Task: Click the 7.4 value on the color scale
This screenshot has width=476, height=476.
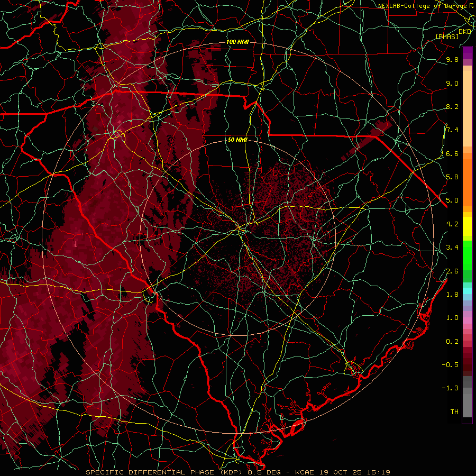Action: pyautogui.click(x=452, y=130)
